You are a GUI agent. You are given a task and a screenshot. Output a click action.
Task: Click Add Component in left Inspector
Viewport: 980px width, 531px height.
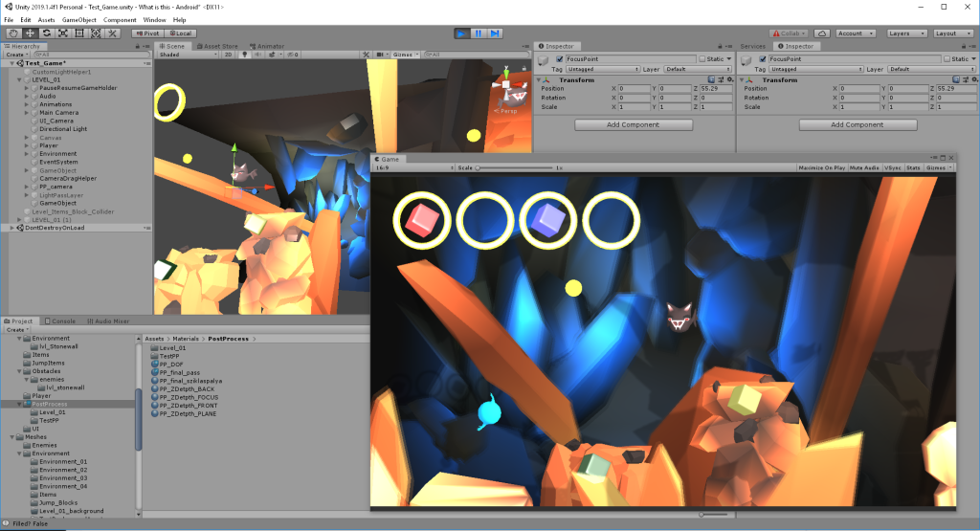tap(634, 124)
